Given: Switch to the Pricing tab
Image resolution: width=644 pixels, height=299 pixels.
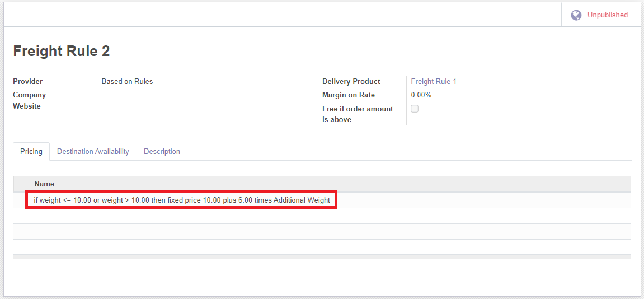Looking at the screenshot, I should pos(31,151).
